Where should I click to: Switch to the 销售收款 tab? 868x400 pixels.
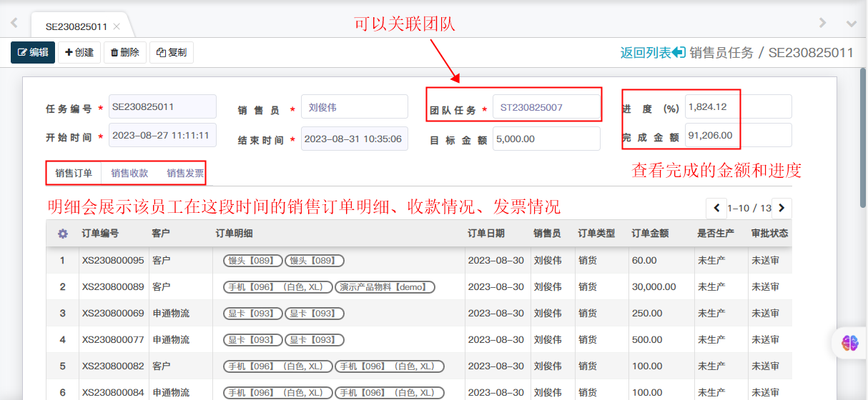tap(129, 173)
